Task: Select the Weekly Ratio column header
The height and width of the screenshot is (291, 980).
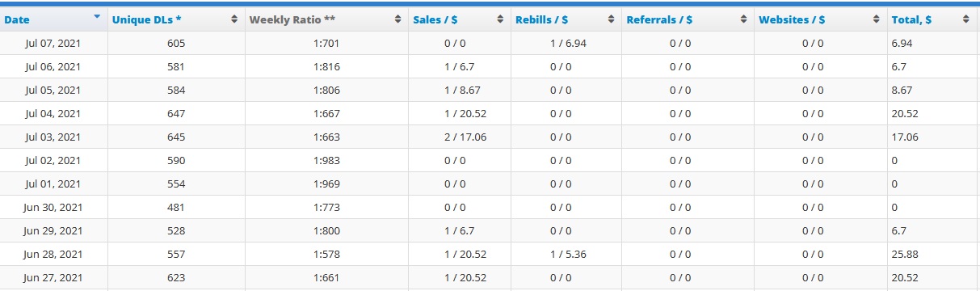Action: (x=326, y=19)
